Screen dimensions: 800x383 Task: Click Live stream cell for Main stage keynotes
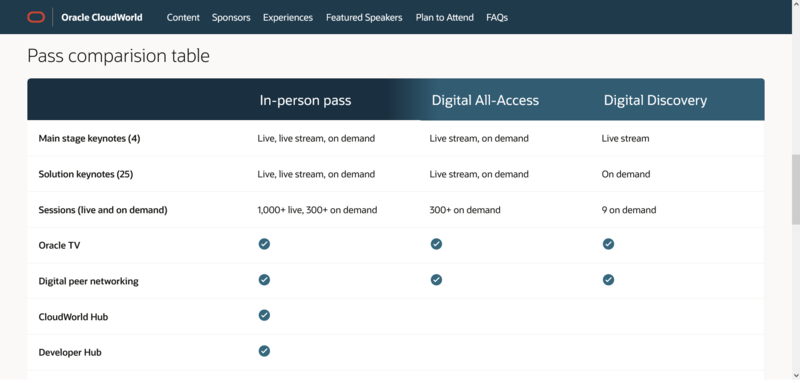pyautogui.click(x=625, y=138)
